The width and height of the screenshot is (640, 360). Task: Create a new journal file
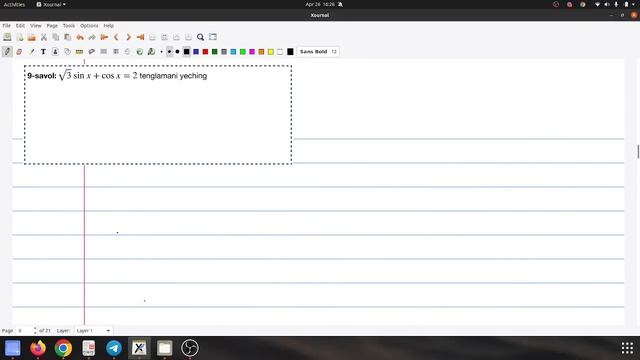(20, 37)
